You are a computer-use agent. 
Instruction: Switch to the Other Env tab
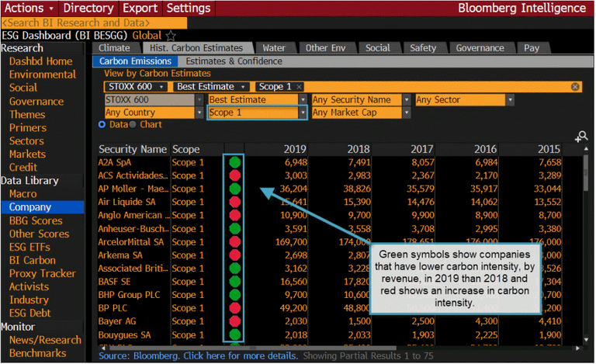pyautogui.click(x=326, y=48)
